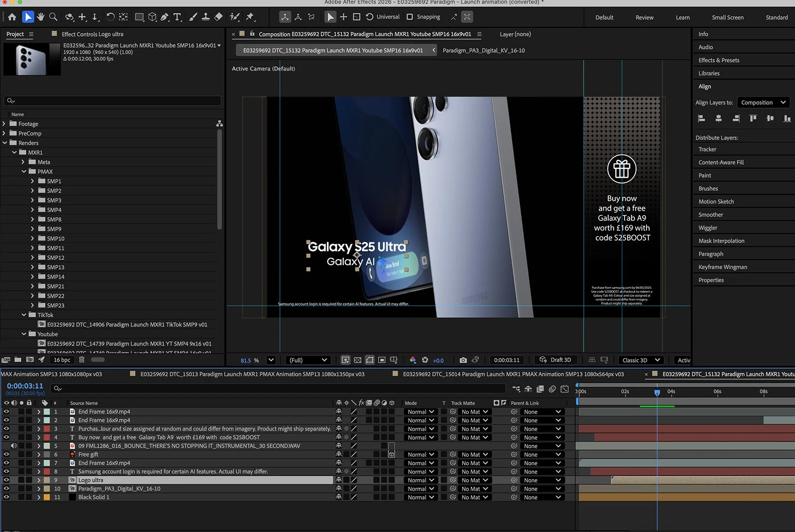This screenshot has height=532, width=795.
Task: Hide the Paradigm_PA3_Digital_KV_16-10 layer
Action: click(6, 489)
